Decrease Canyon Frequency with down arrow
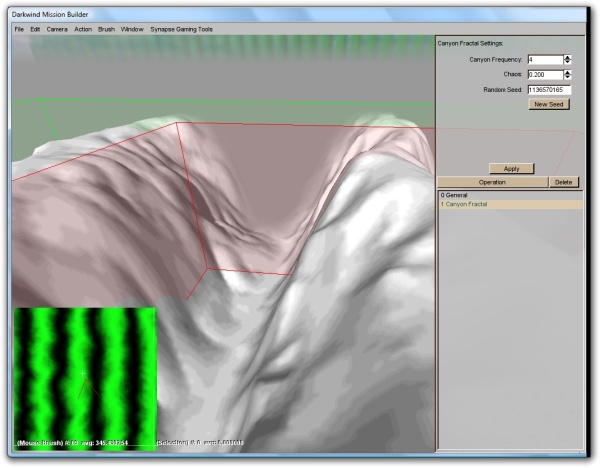Screen dimensions: 600x468 tap(568, 63)
